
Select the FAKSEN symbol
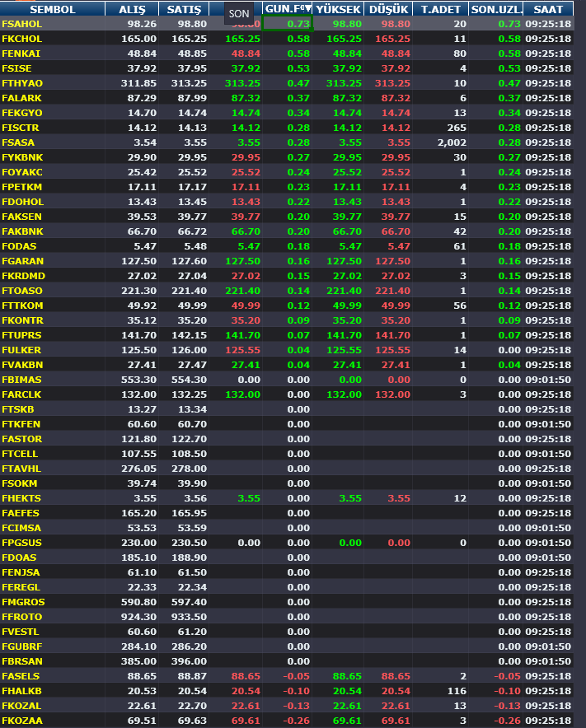coord(22,217)
